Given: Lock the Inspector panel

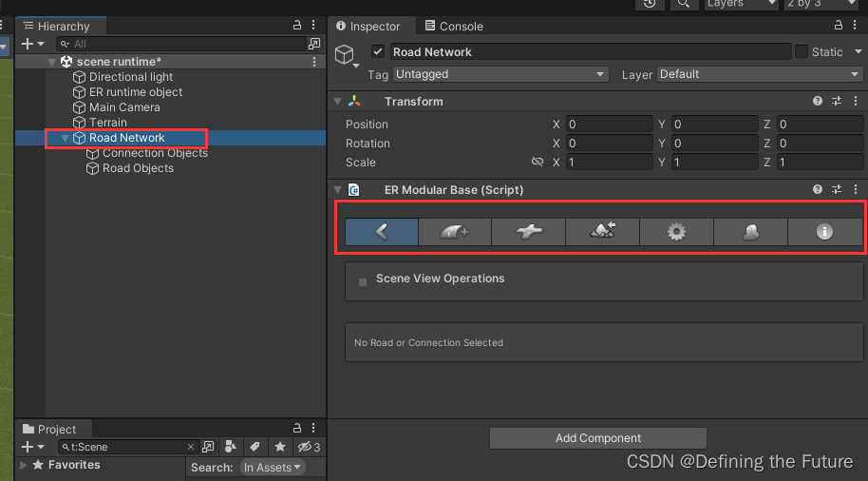Looking at the screenshot, I should pyautogui.click(x=839, y=25).
